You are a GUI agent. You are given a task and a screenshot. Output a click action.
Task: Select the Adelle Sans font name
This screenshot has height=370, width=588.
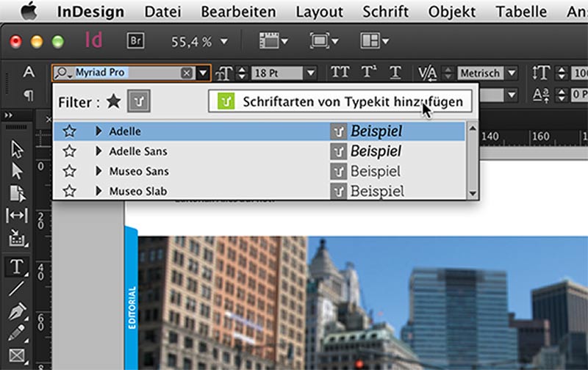pyautogui.click(x=138, y=151)
